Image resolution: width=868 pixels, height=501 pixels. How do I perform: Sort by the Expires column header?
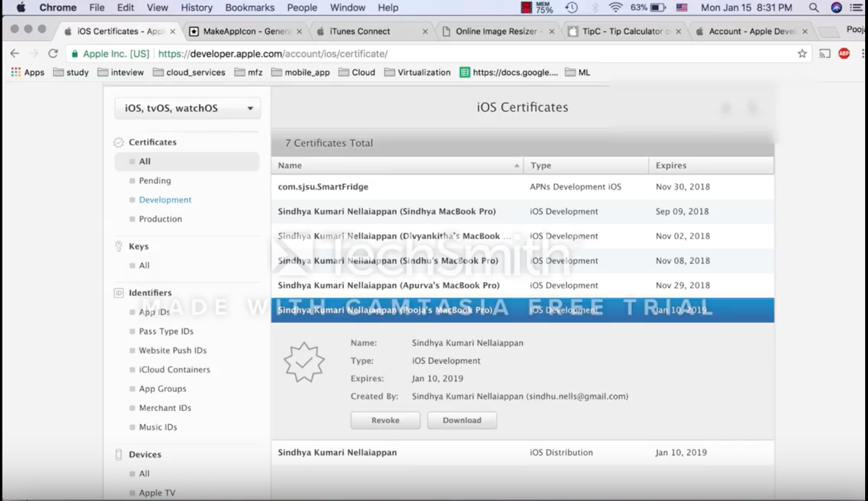[711, 165]
